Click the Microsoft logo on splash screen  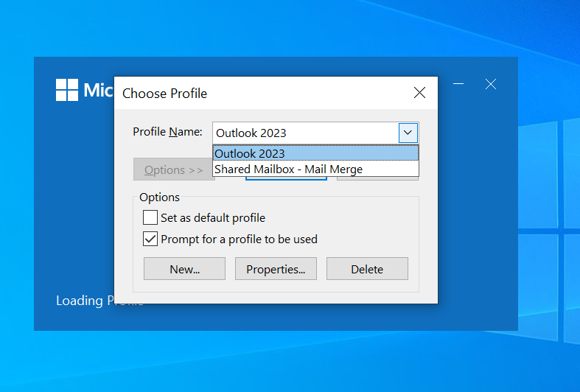pyautogui.click(x=67, y=90)
